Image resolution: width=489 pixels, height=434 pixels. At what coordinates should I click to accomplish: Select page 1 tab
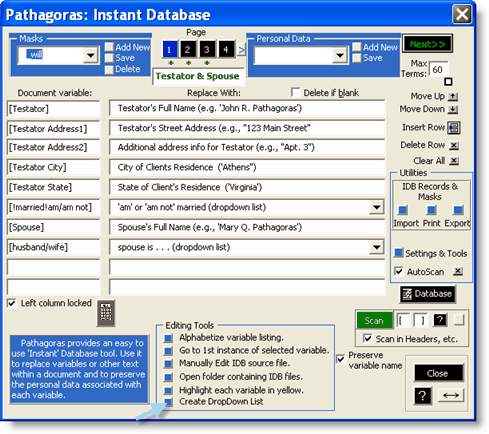click(x=169, y=50)
